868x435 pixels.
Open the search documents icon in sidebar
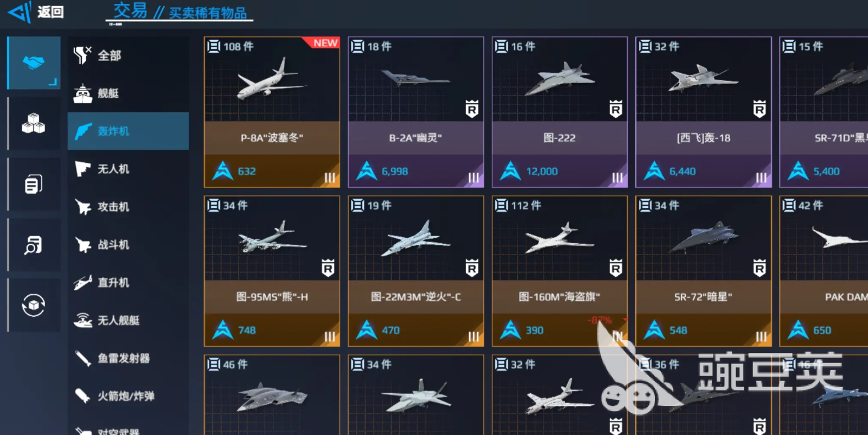click(x=34, y=245)
